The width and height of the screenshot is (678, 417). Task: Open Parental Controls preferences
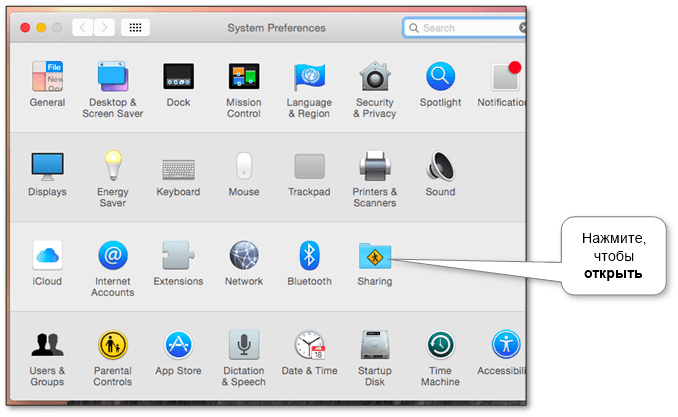click(112, 358)
